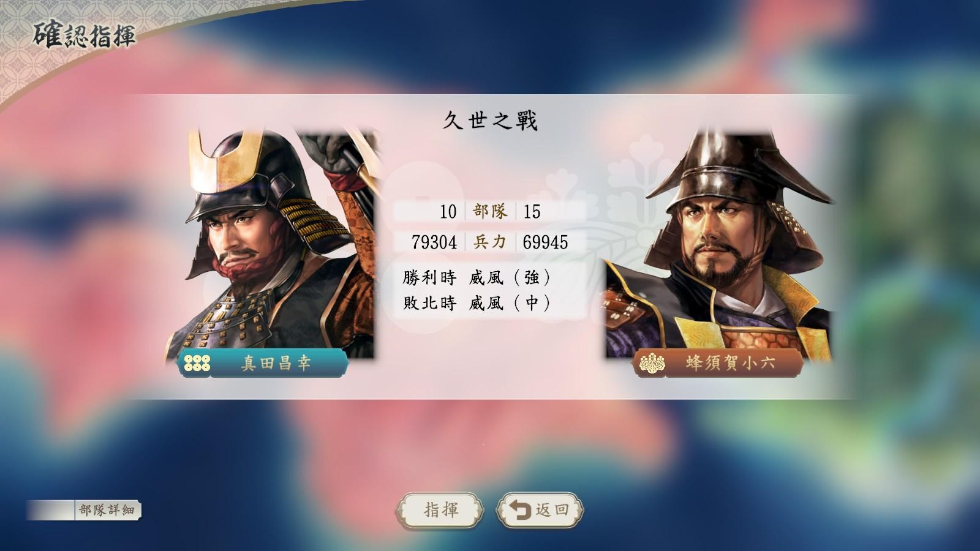The image size is (980, 551).
Task: Click the Hachisuka clan crest icon
Action: (x=652, y=364)
